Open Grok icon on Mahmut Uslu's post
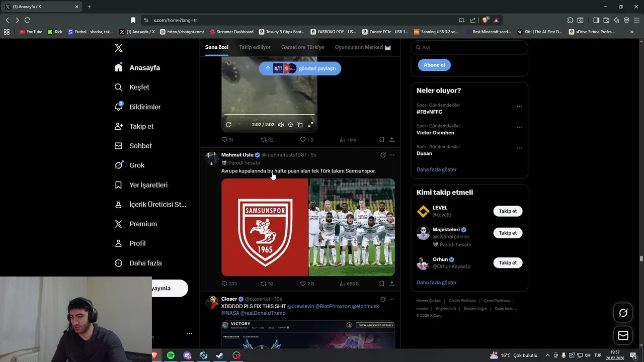The width and height of the screenshot is (644, 362). [x=383, y=155]
